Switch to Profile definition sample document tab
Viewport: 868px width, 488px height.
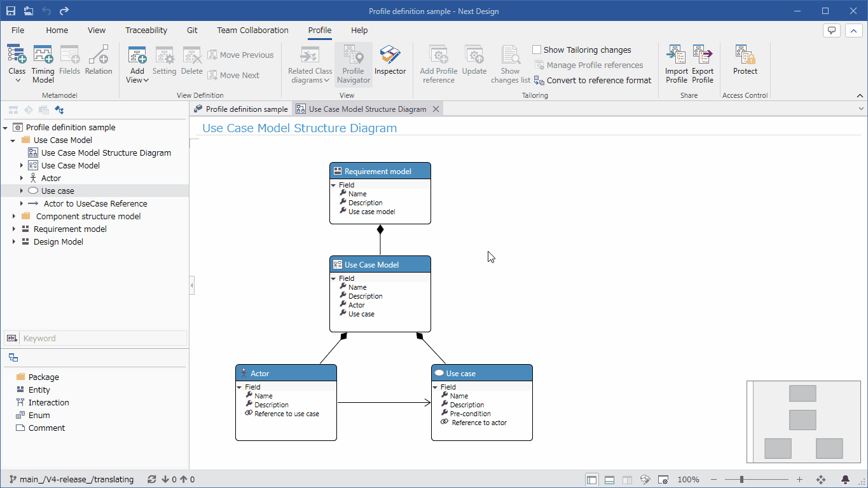(x=240, y=109)
